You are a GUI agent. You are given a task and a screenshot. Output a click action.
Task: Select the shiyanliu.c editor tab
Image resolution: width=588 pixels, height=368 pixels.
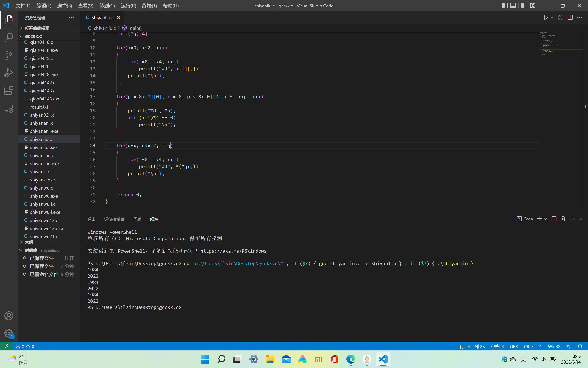pyautogui.click(x=102, y=17)
